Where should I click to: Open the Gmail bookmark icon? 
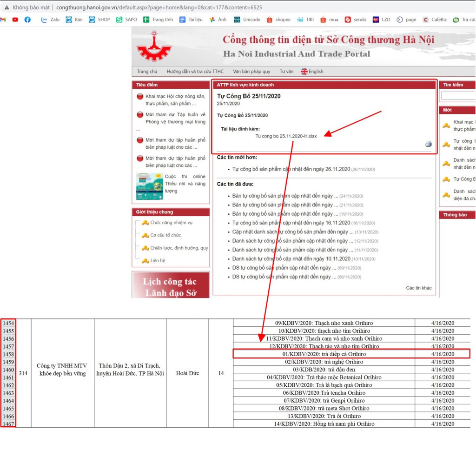(3, 20)
